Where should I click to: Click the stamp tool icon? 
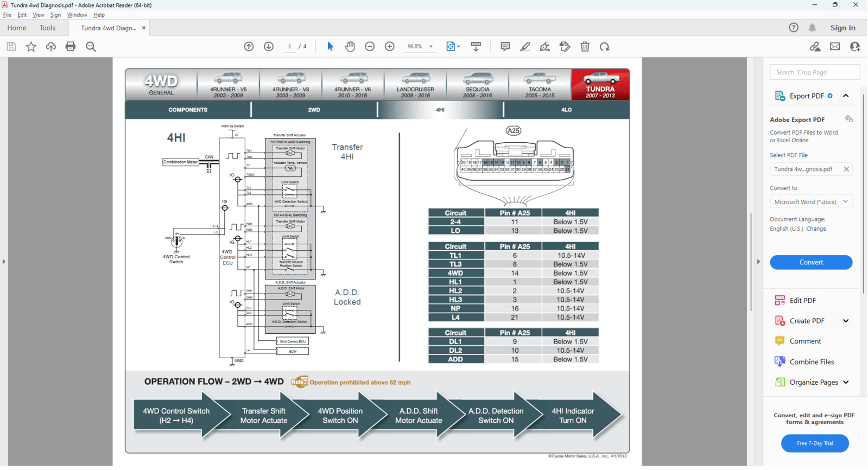(x=565, y=47)
